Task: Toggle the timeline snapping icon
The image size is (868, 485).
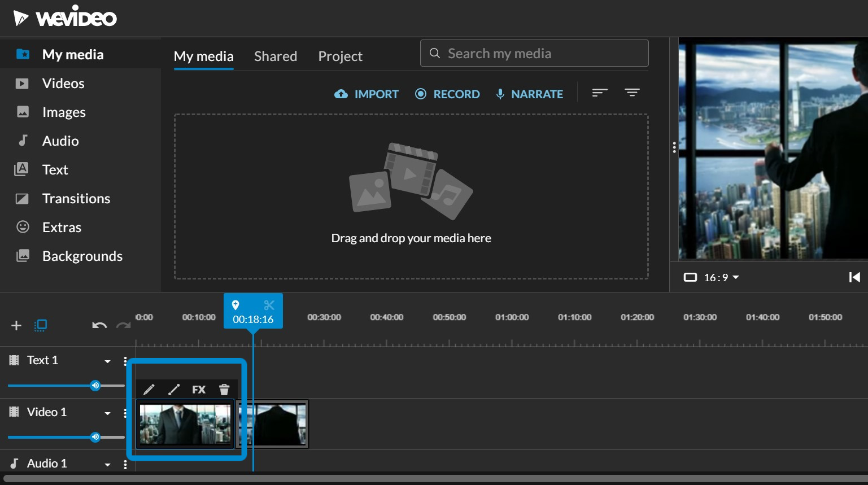Action: click(41, 325)
